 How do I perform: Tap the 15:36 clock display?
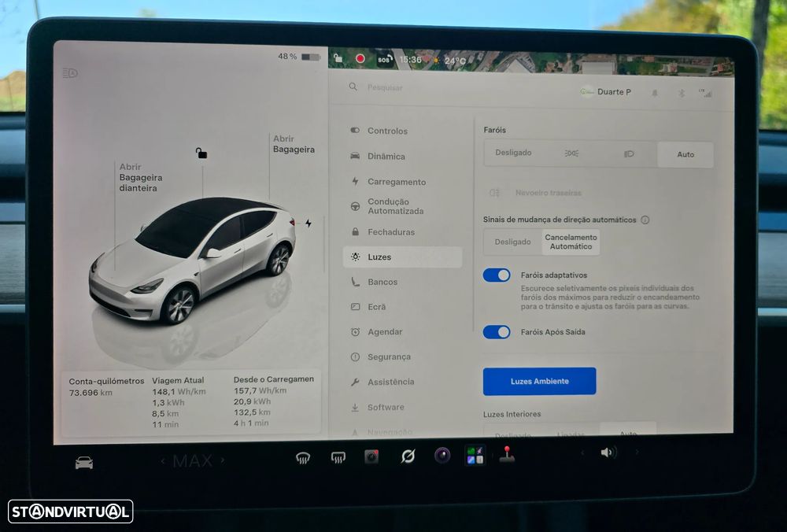(410, 60)
